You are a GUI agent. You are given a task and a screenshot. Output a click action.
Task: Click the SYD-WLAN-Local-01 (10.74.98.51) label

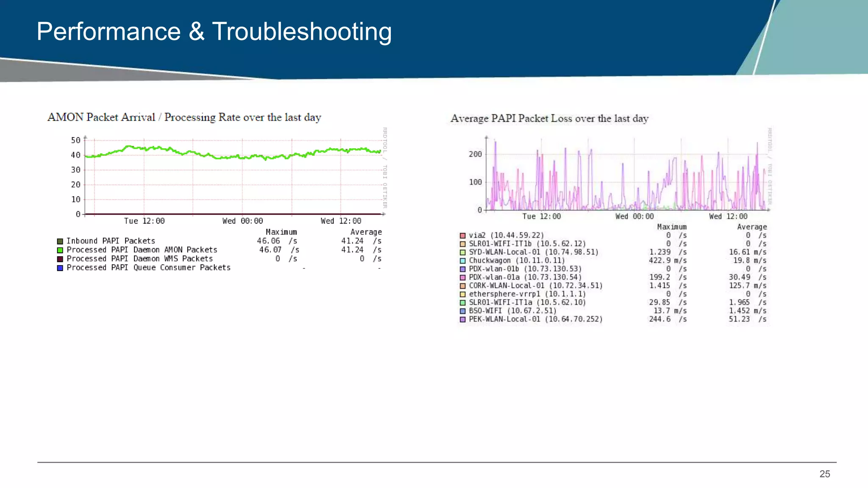tap(534, 252)
